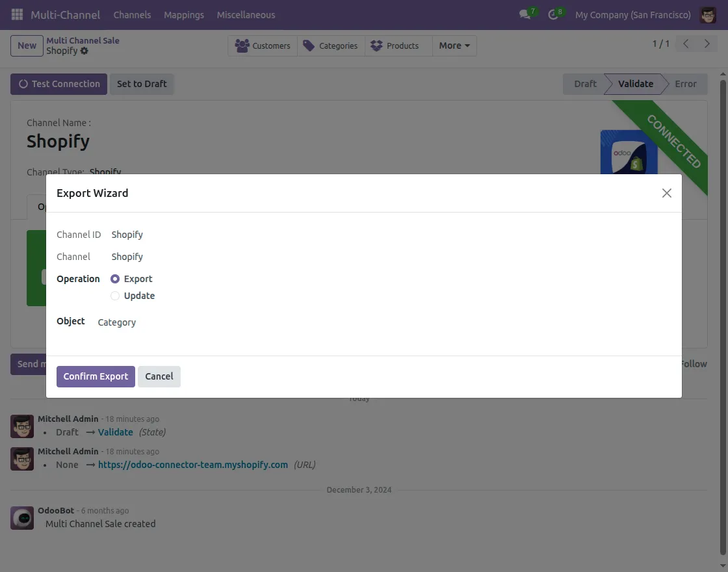728x572 pixels.
Task: Open the activities clock icon
Action: 552,14
